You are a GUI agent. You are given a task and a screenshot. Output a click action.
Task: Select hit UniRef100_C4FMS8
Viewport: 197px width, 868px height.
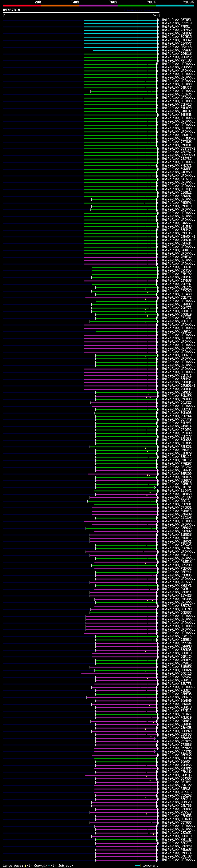click(176, 494)
